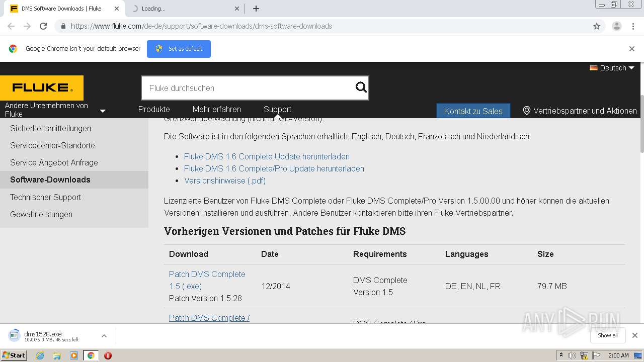Download Fluke DMS 1.6 Complete Update
The width and height of the screenshot is (644, 362).
click(x=267, y=156)
